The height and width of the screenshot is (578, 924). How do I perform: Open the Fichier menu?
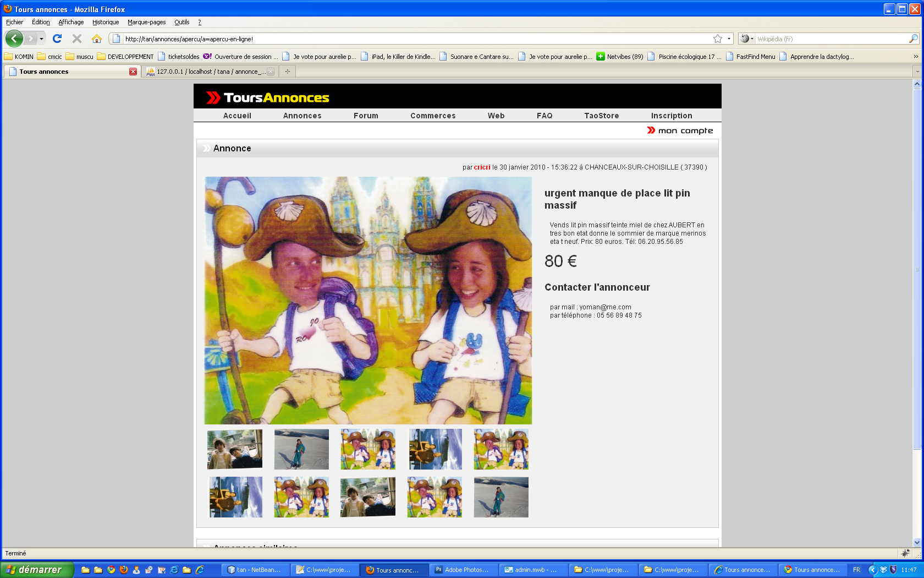15,22
